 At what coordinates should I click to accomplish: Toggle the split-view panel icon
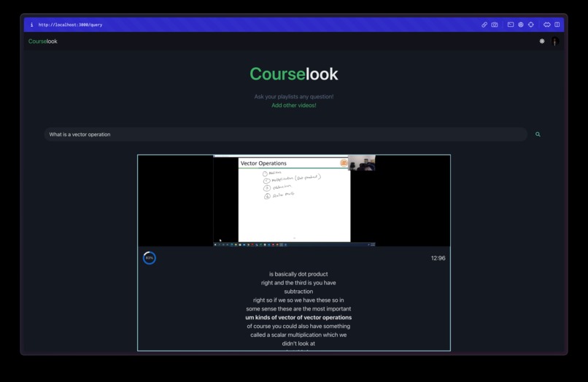point(557,25)
